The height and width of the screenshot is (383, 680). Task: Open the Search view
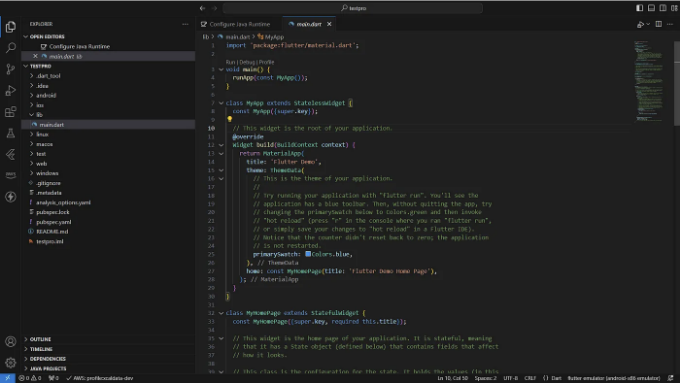(x=10, y=48)
